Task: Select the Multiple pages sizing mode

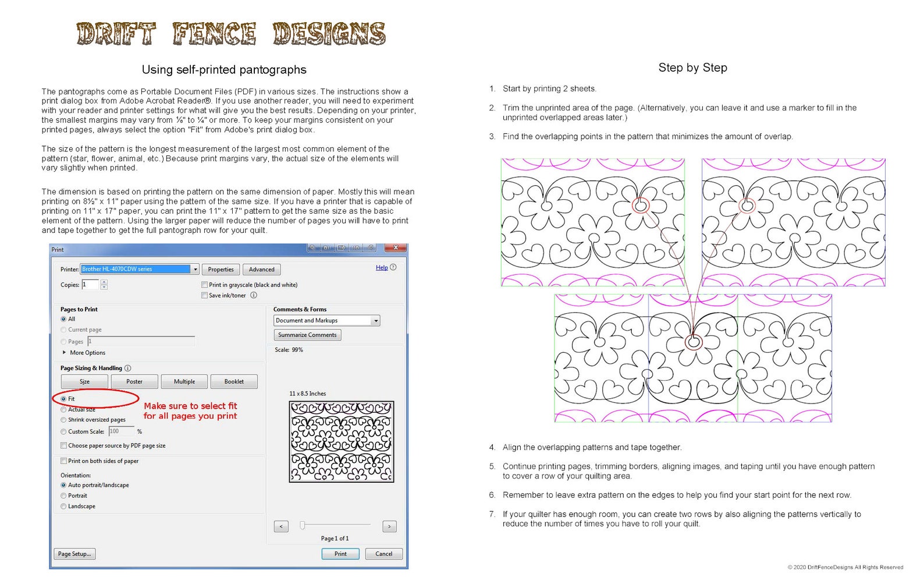Action: point(184,381)
